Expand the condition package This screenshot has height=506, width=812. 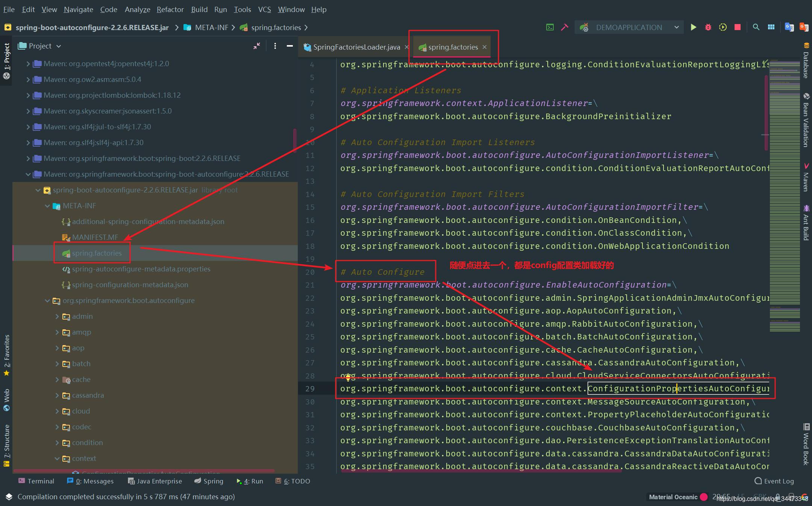point(57,443)
